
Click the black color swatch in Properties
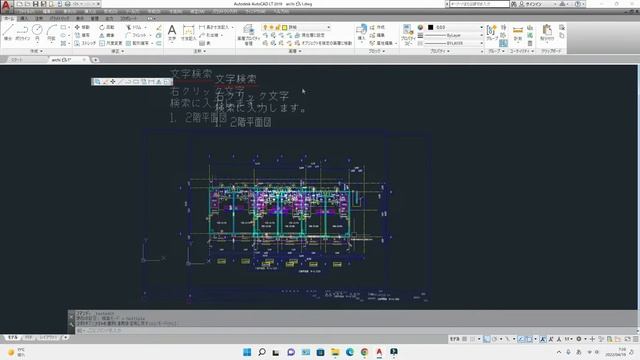pos(430,27)
